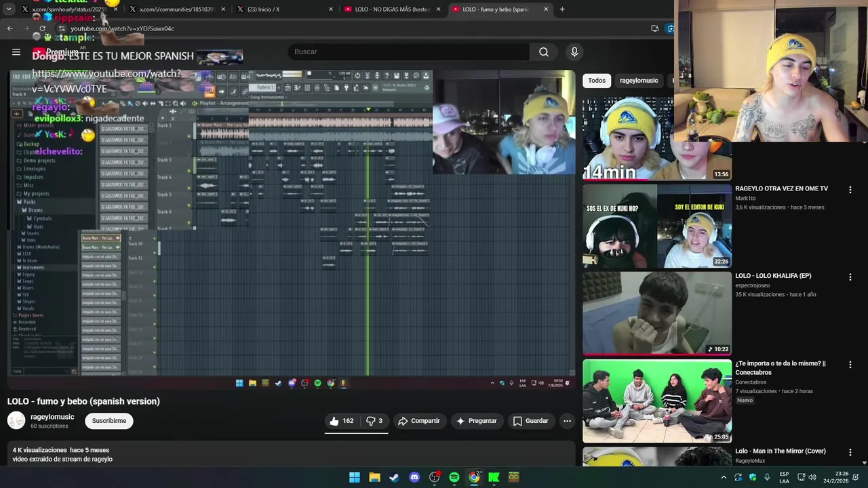Go back with the browser back arrow
868x488 pixels.
tap(9, 28)
